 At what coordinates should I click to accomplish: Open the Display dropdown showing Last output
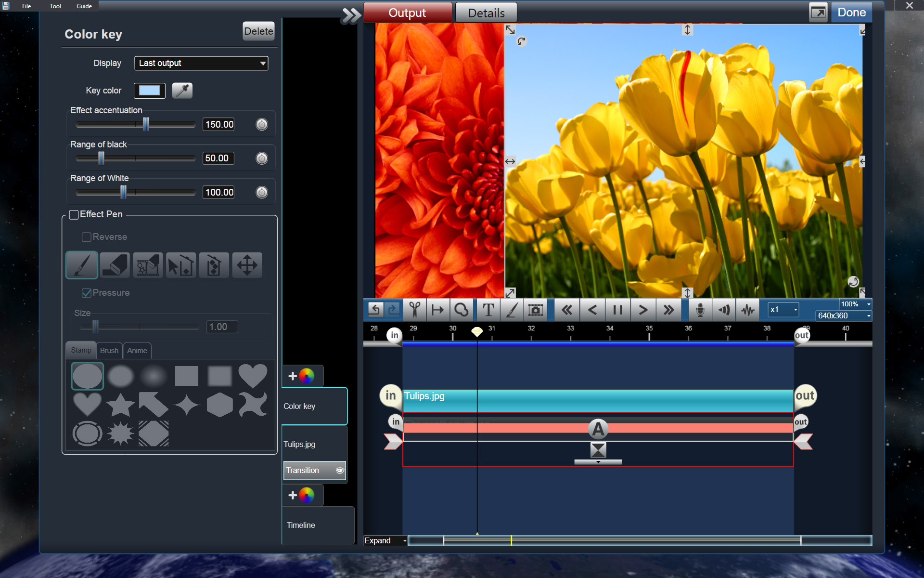(x=201, y=63)
